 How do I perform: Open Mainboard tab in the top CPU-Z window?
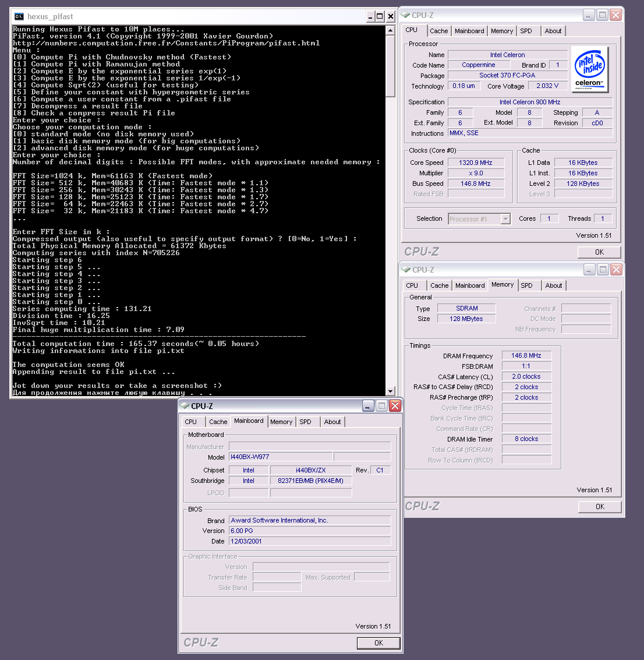click(469, 31)
